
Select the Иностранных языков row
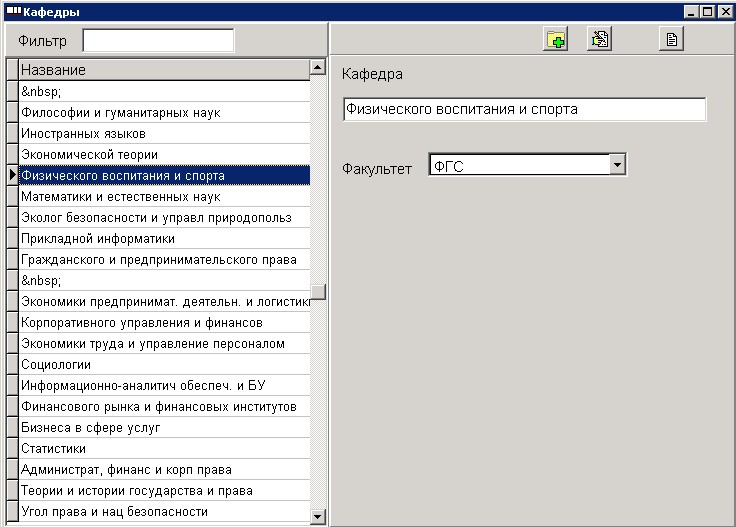click(164, 133)
